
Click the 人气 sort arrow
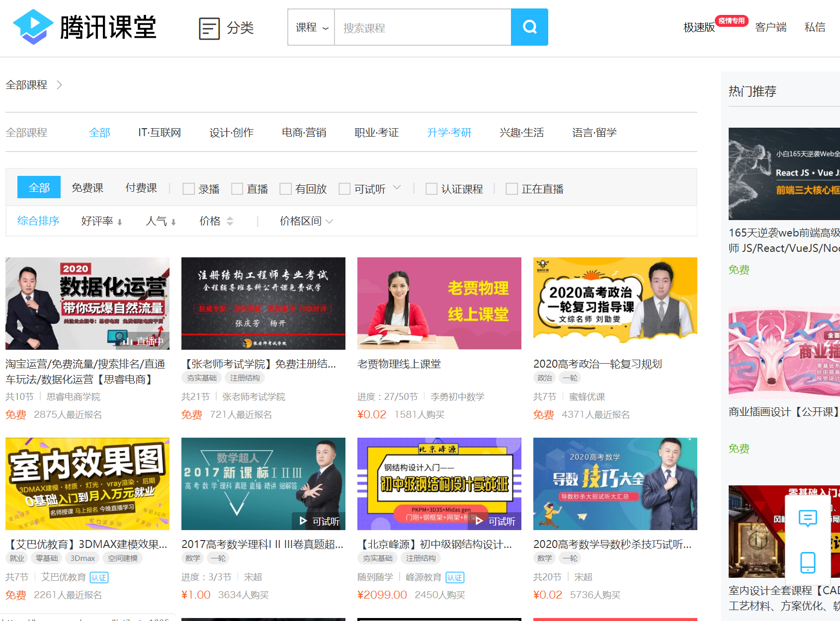(173, 222)
